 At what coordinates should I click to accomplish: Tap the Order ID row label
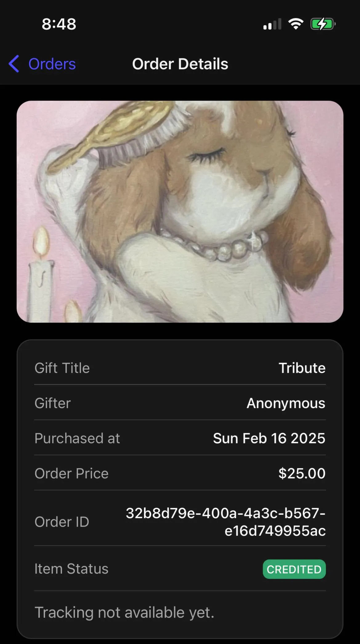point(62,522)
